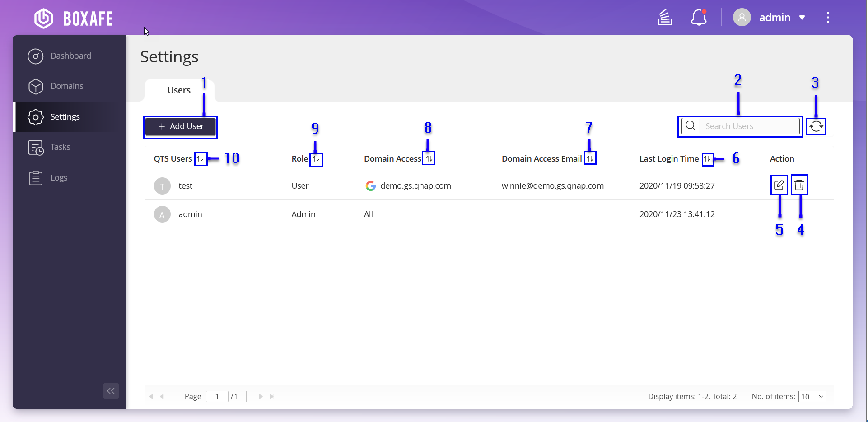Click the BOXAFE logo

point(74,19)
